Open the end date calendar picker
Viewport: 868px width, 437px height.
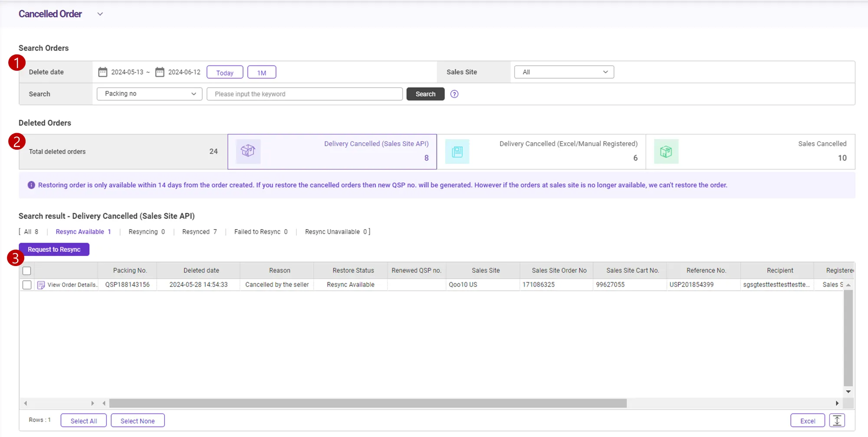[x=160, y=72]
